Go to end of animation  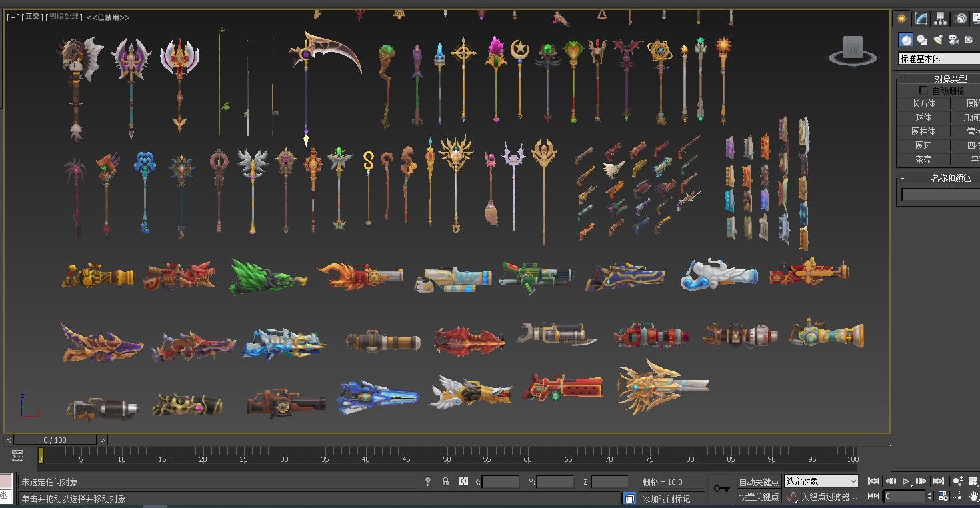tap(938, 481)
